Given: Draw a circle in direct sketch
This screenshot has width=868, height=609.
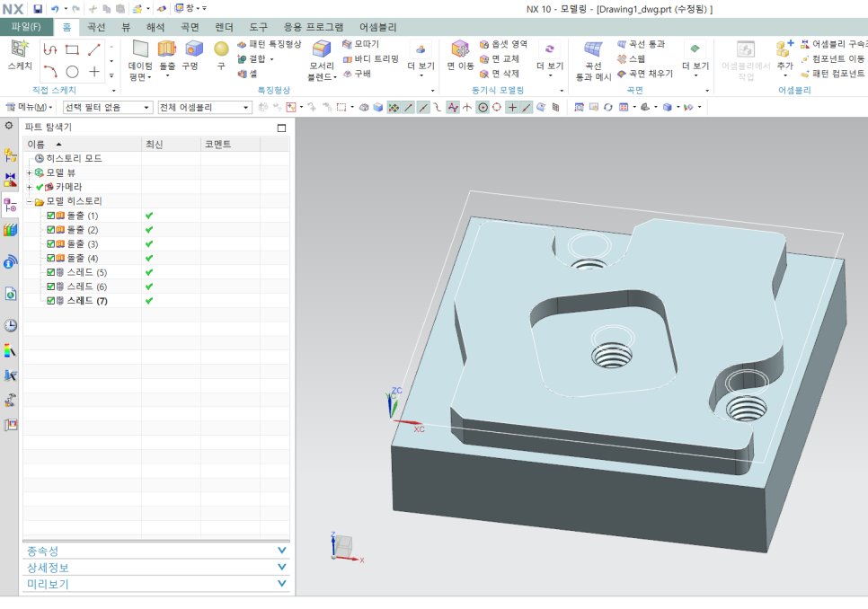Looking at the screenshot, I should pos(72,72).
